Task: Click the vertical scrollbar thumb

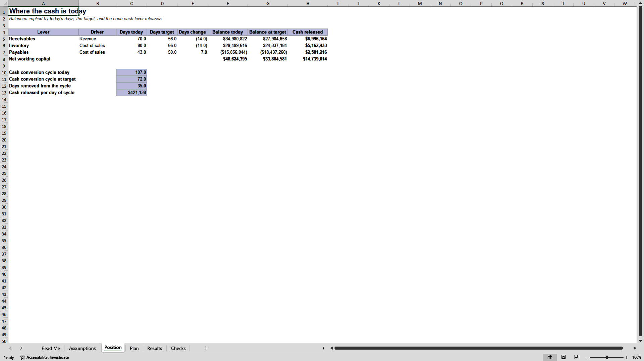Action: [x=640, y=171]
